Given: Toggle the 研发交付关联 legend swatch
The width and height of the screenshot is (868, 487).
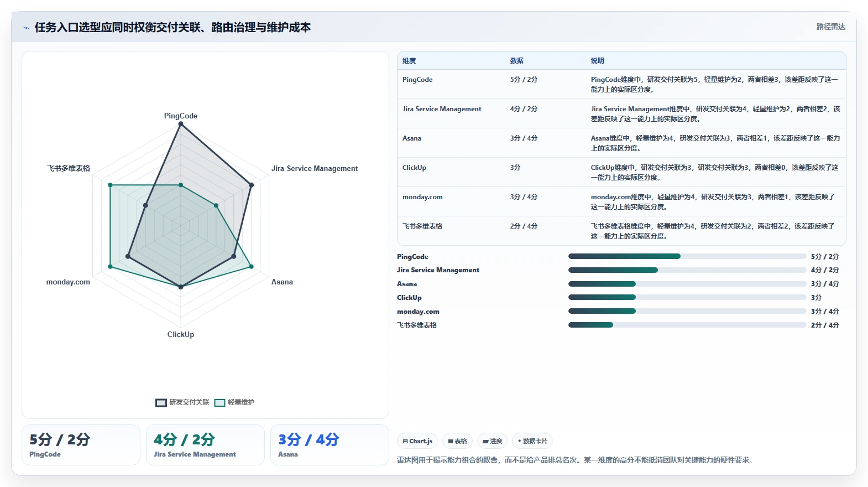Looking at the screenshot, I should [161, 402].
